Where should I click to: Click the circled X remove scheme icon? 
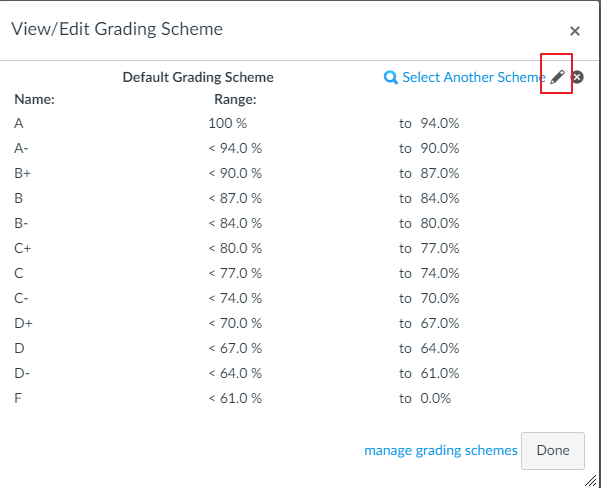tap(577, 77)
